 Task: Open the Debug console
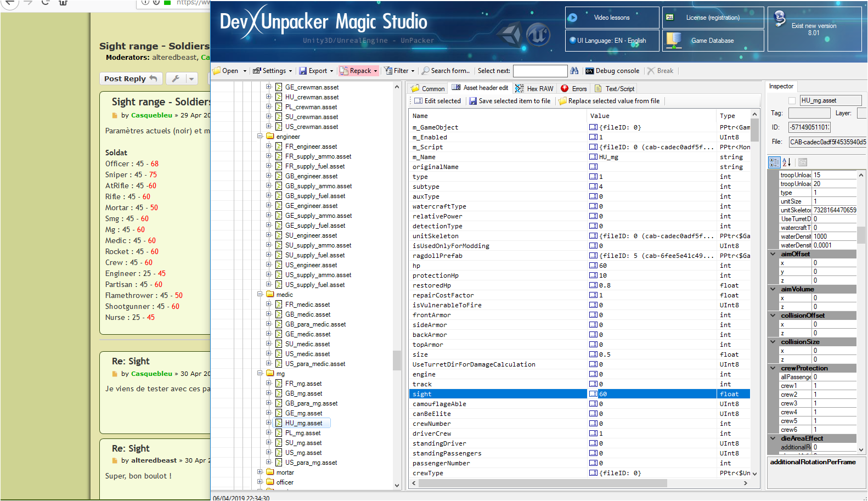click(612, 71)
